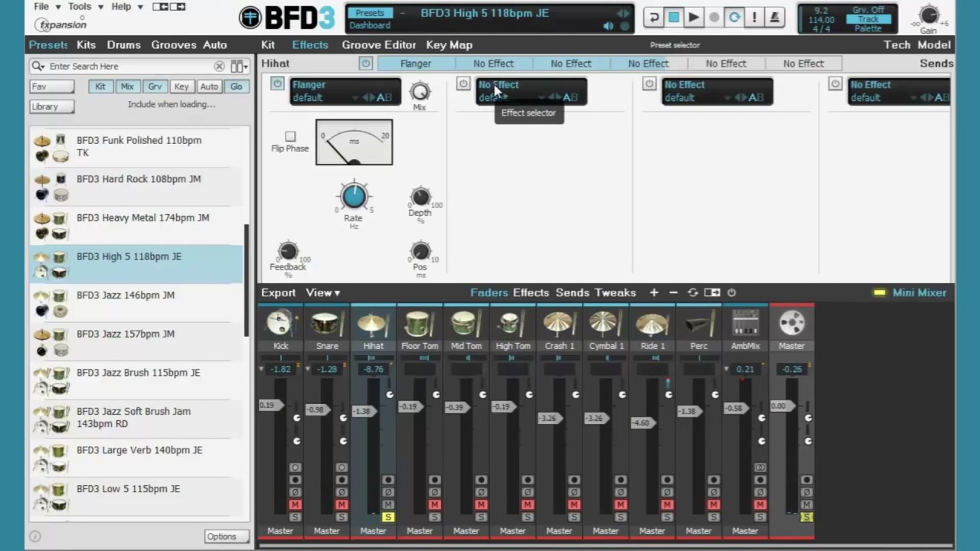
Task: Mute the Snare channel
Action: click(341, 504)
